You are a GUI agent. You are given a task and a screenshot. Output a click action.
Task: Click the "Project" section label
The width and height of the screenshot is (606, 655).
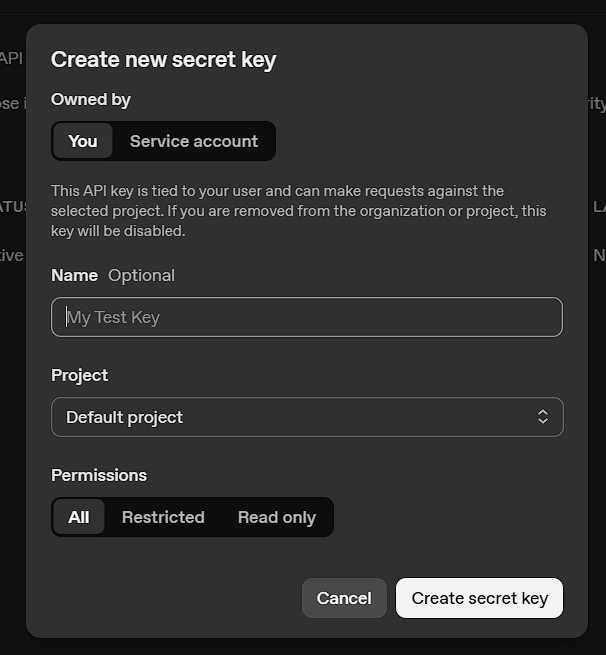(x=79, y=375)
